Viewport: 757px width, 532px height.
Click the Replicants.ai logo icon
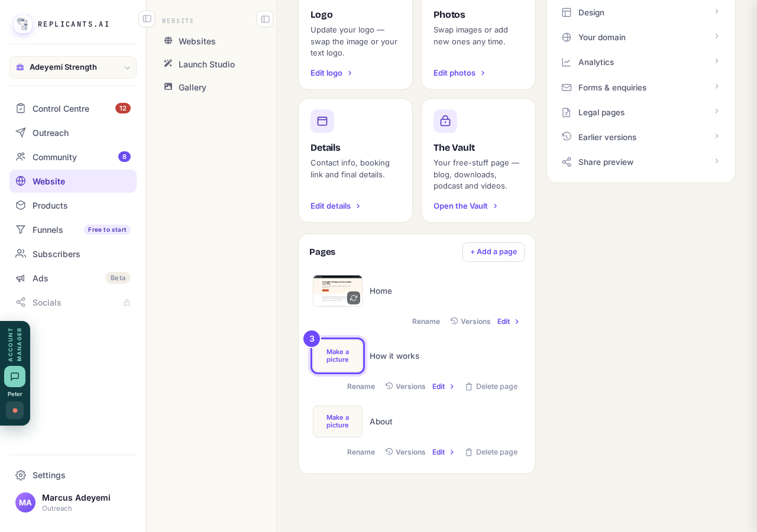[23, 24]
